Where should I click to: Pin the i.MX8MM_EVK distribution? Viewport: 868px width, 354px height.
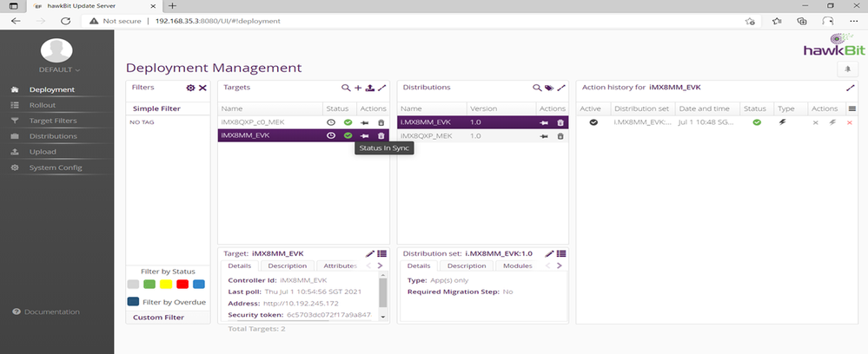[544, 123]
